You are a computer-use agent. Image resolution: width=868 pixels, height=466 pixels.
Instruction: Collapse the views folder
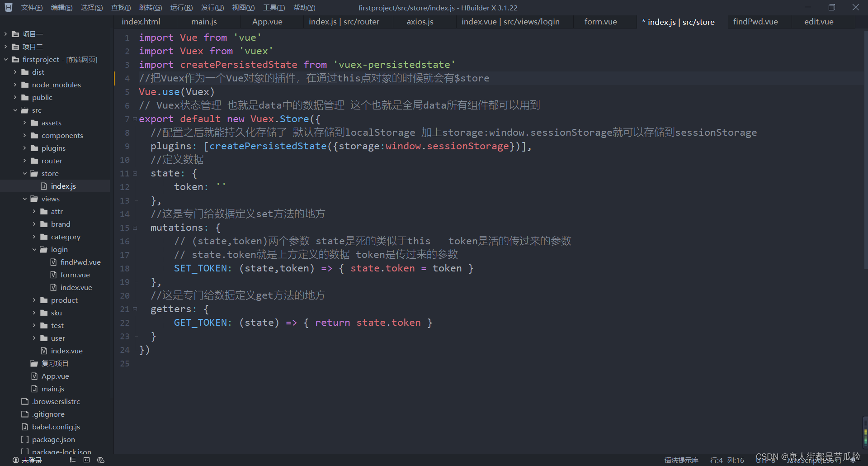[24, 199]
